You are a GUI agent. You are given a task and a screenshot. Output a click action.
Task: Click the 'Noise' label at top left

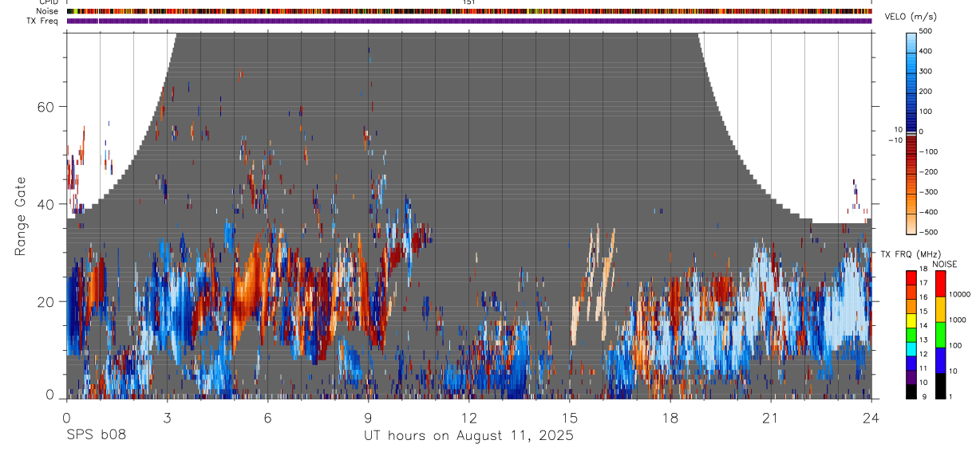pos(47,11)
